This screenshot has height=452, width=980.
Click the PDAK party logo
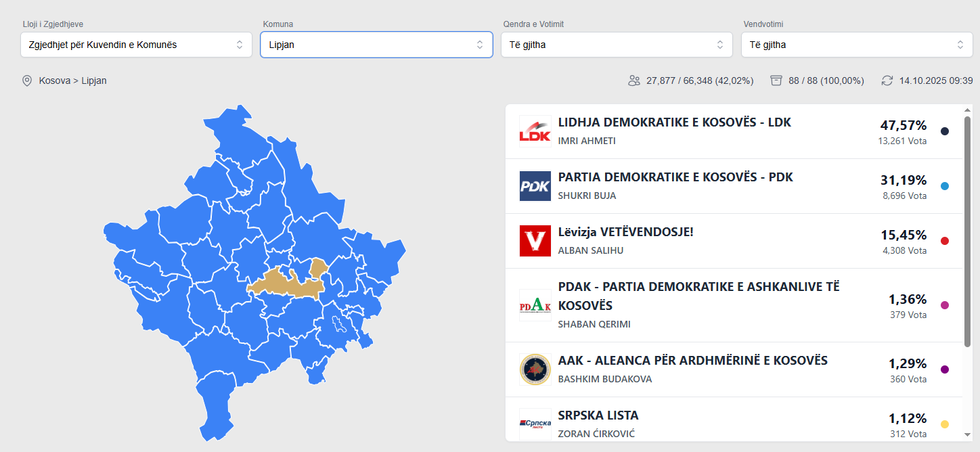pyautogui.click(x=535, y=305)
